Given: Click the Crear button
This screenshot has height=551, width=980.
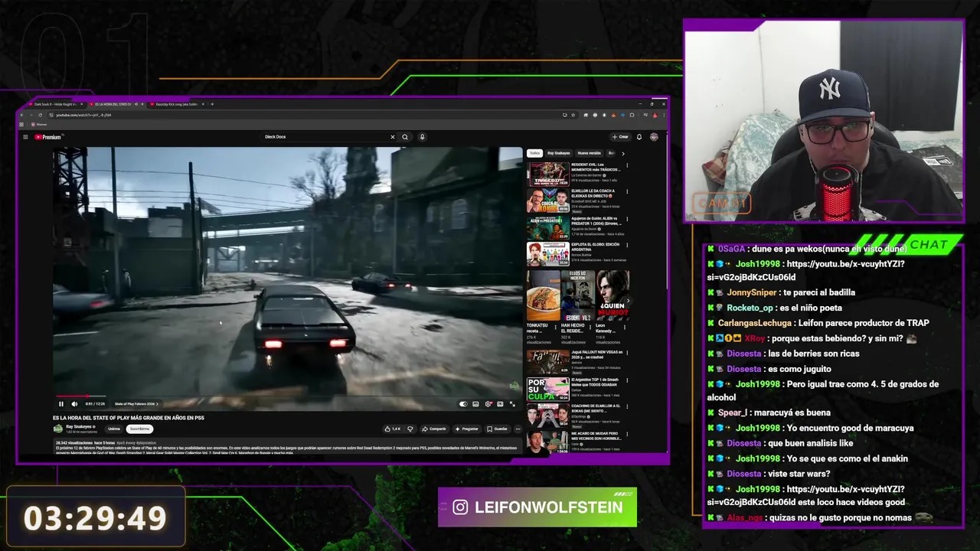Looking at the screenshot, I should click(x=620, y=137).
